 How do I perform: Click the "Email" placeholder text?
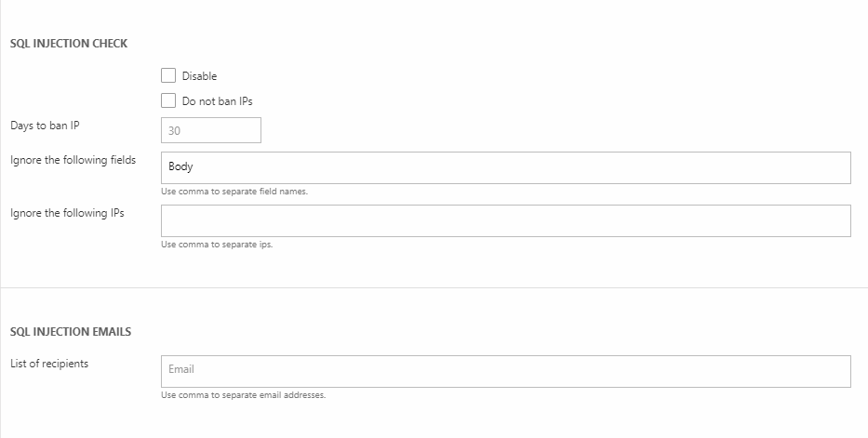pos(181,370)
